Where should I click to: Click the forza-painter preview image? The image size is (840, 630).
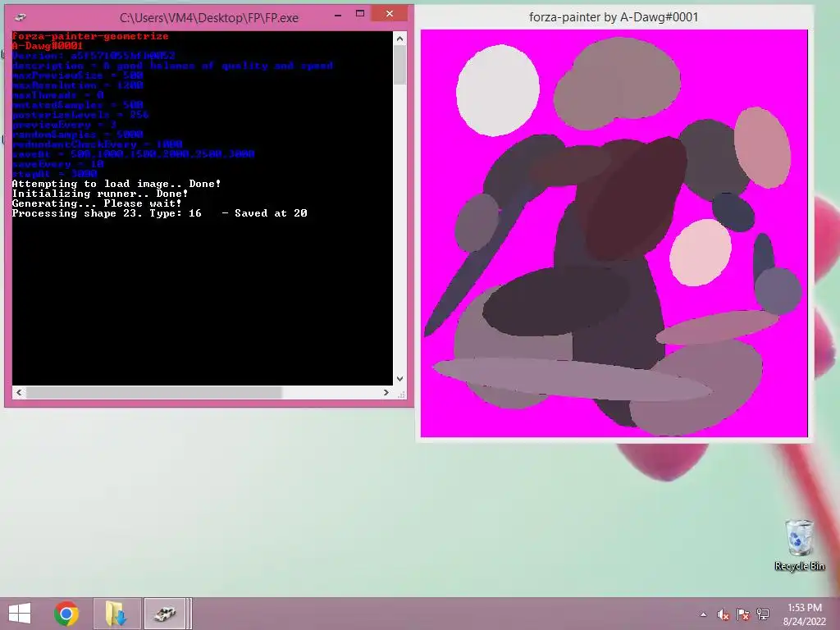(x=614, y=234)
